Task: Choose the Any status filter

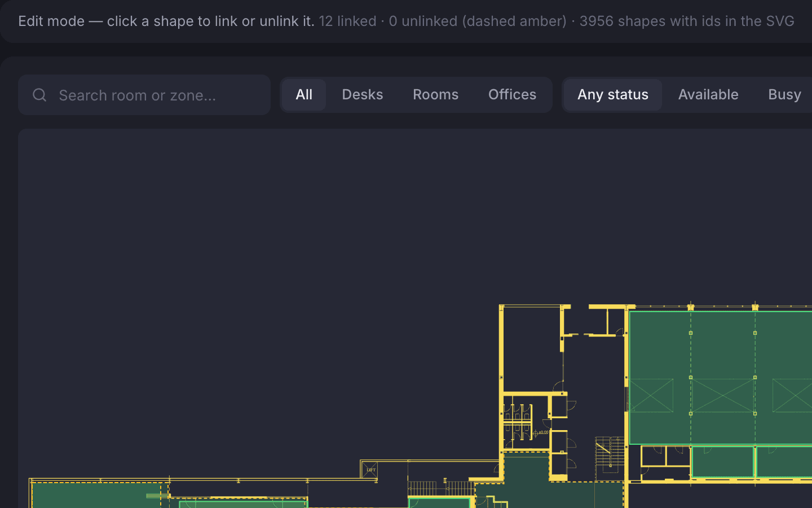Action: coord(613,95)
